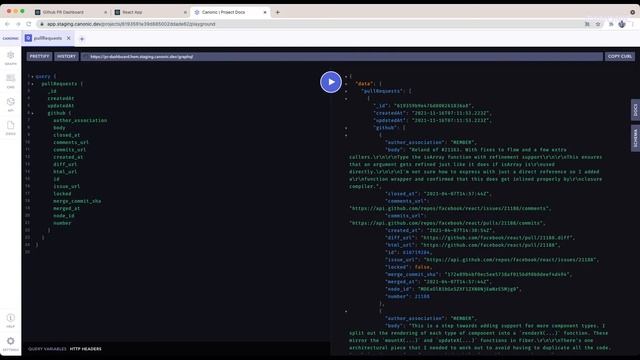Image resolution: width=640 pixels, height=360 pixels.
Task: Collapse the "pullRequests" array in response
Action: 346,91
